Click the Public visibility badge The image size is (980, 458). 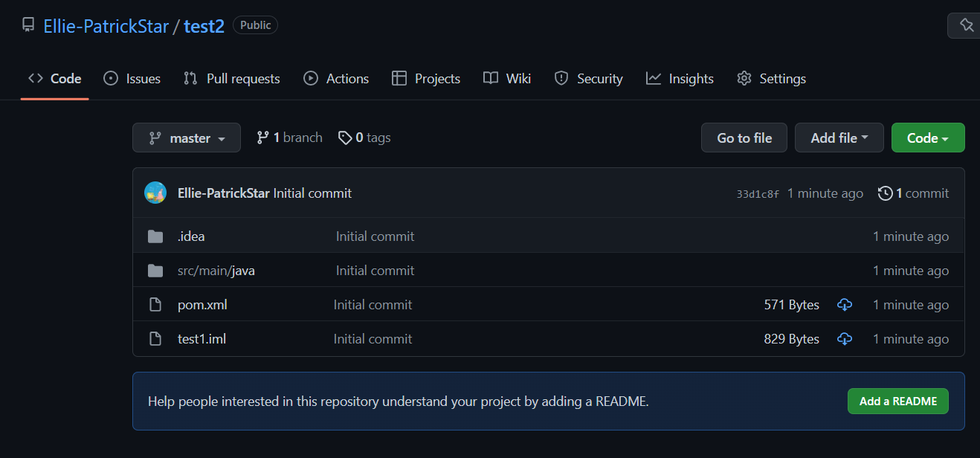click(x=255, y=25)
